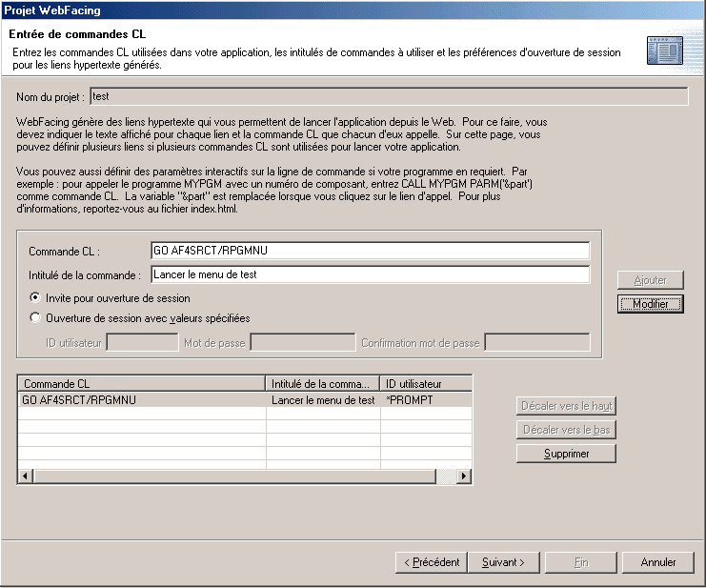Click the Ajouter button

point(650,280)
